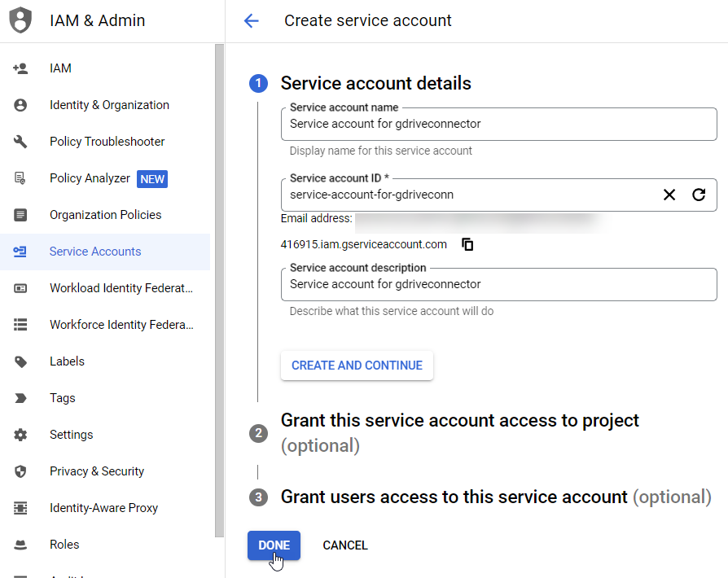Click the Identity & Organization person icon

click(x=20, y=105)
